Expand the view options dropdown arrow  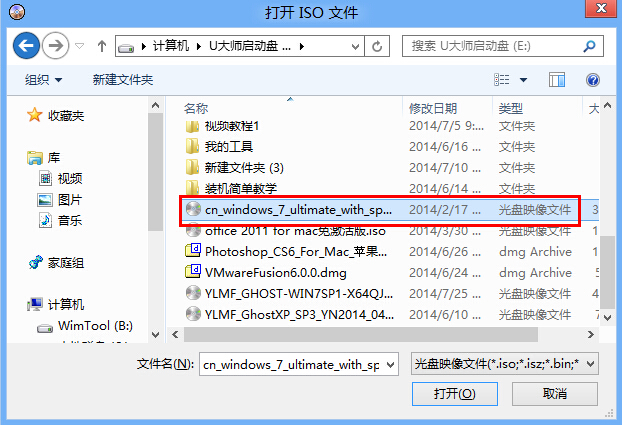(523, 80)
